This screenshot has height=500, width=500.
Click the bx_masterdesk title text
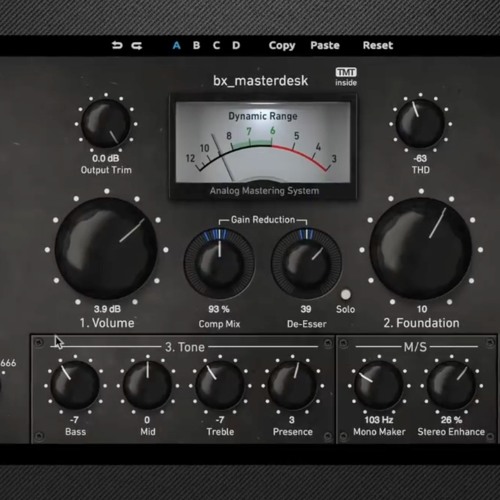(260, 81)
